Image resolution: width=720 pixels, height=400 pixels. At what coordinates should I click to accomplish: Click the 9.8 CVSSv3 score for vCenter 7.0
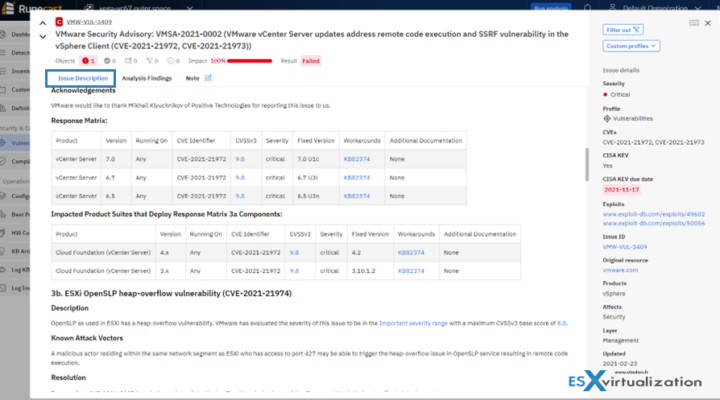click(x=240, y=159)
